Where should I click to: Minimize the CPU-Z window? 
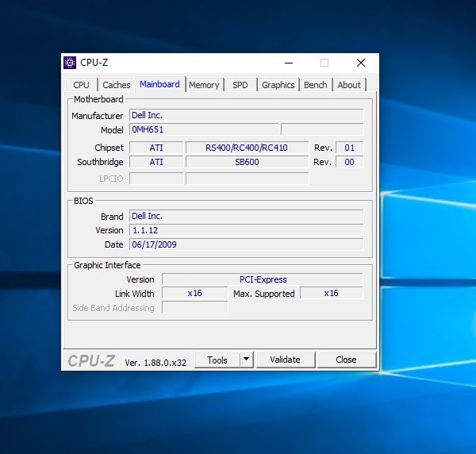pos(289,63)
